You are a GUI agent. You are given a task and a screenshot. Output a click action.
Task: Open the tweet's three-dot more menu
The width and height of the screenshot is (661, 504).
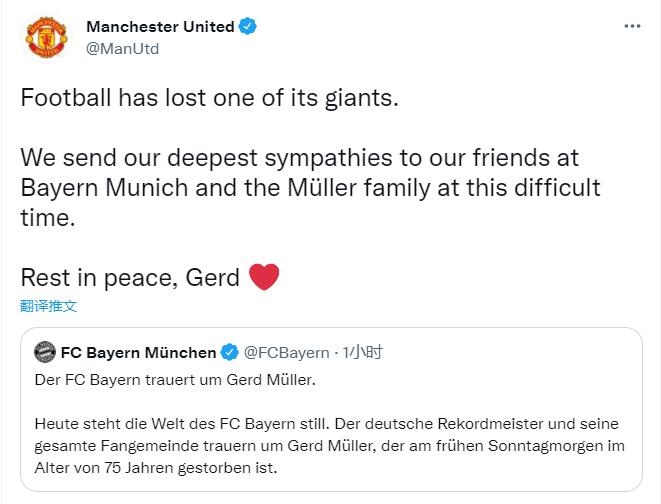pos(632,27)
